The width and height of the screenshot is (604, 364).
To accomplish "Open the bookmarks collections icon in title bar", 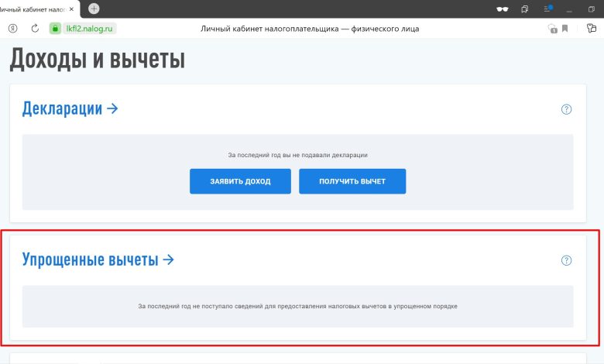I will [x=525, y=9].
